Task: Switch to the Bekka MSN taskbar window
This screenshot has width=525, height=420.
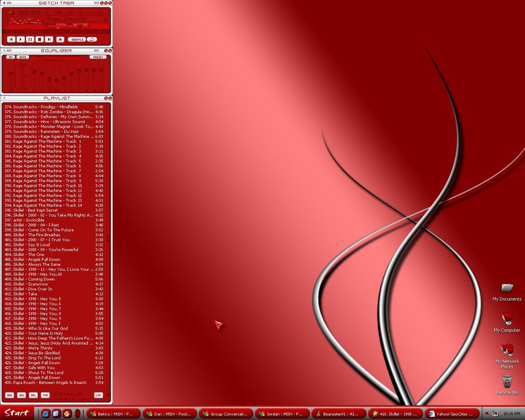Action: (x=113, y=414)
